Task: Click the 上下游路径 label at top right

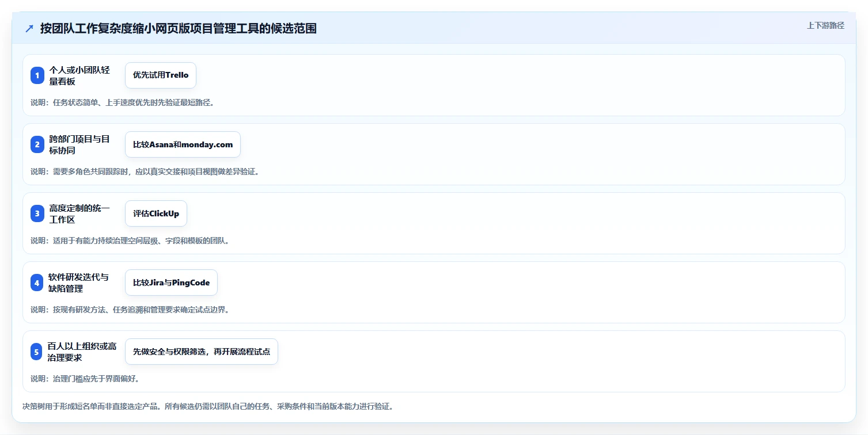Action: point(825,25)
